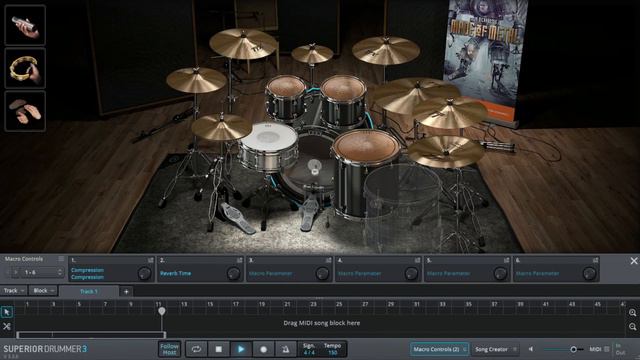
Task: Select the hand claps percussion thumbnail
Action: (x=25, y=111)
